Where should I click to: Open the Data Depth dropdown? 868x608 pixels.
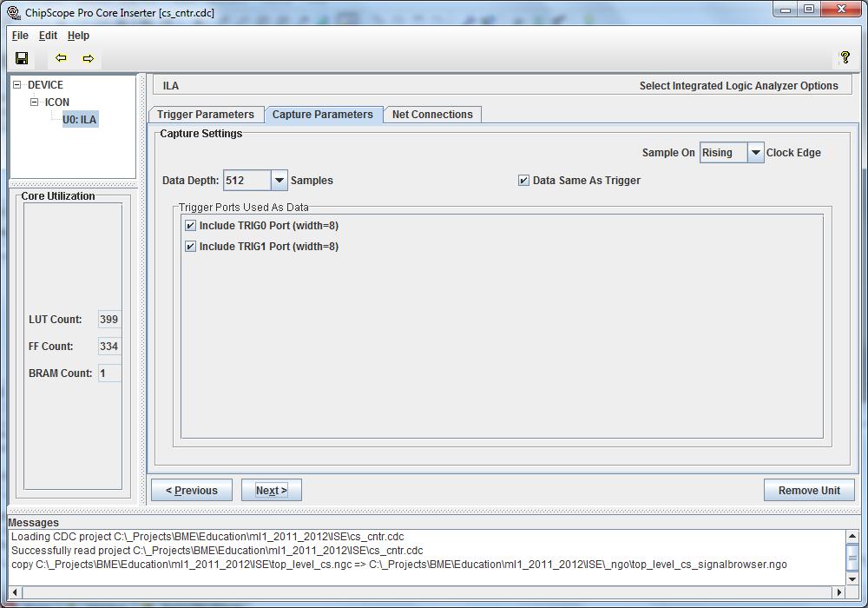tap(279, 181)
